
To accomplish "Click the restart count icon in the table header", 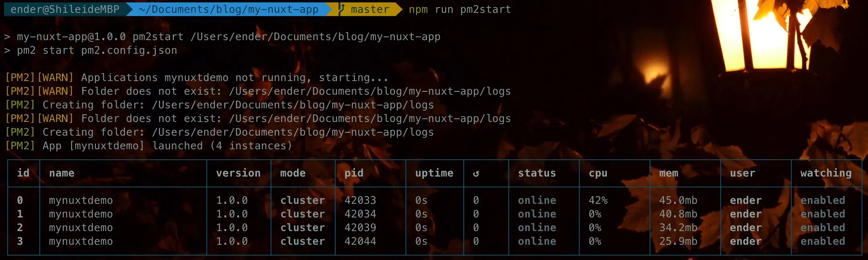I will 476,173.
